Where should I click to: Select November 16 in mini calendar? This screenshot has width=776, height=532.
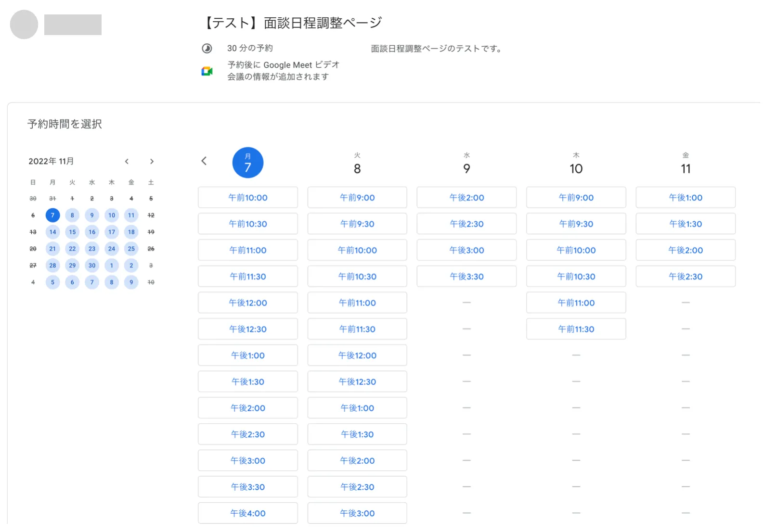92,232
